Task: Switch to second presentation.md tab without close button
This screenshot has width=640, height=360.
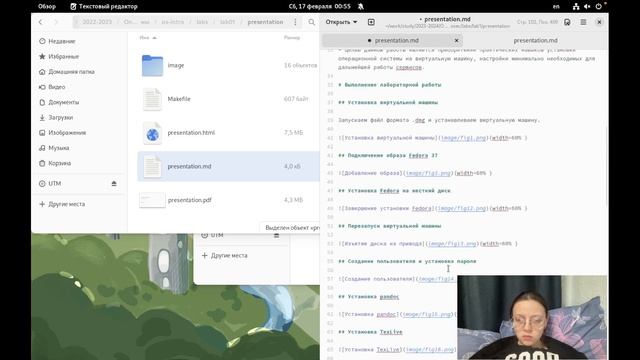Action: [x=535, y=40]
